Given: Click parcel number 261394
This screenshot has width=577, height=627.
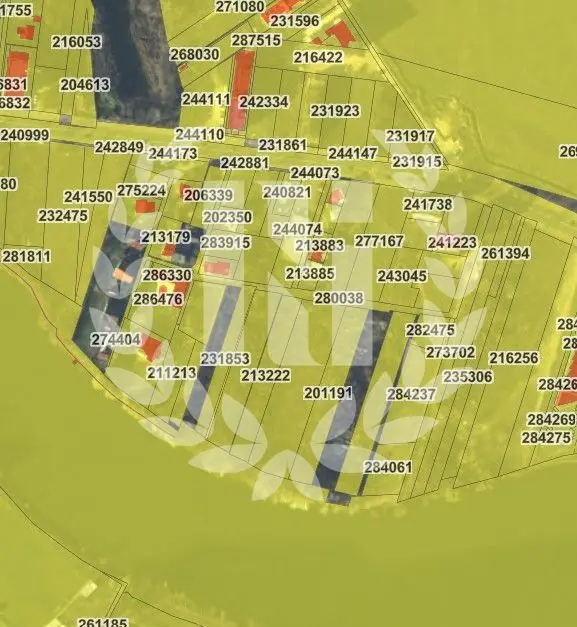Looking at the screenshot, I should coord(505,253).
